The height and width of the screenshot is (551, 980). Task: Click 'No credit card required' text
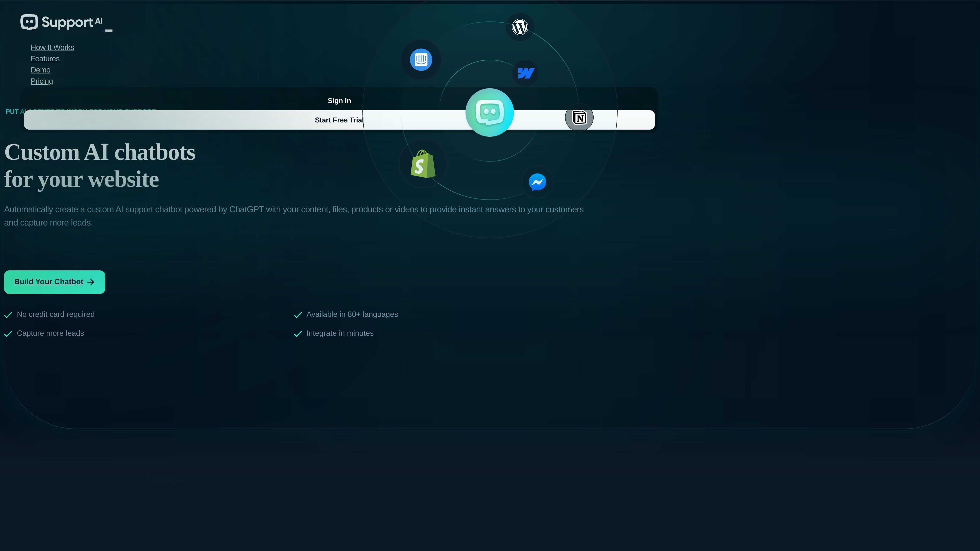click(x=56, y=315)
